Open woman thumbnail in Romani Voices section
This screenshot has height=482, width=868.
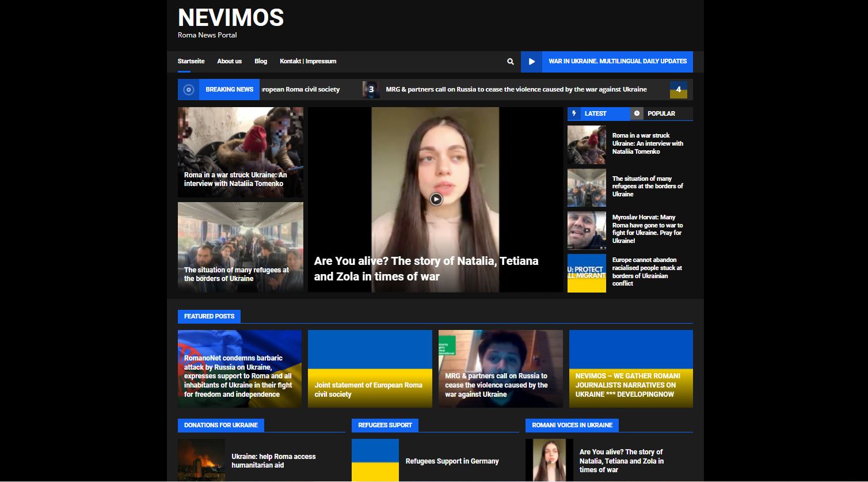coord(549,460)
